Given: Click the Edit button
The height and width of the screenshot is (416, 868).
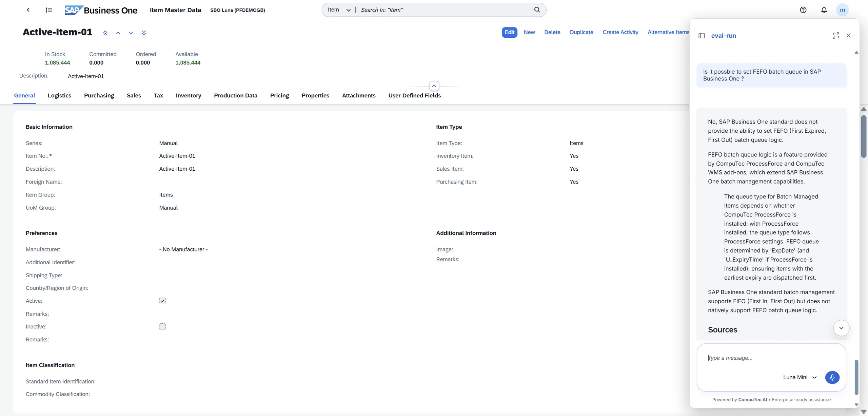Looking at the screenshot, I should (x=509, y=32).
